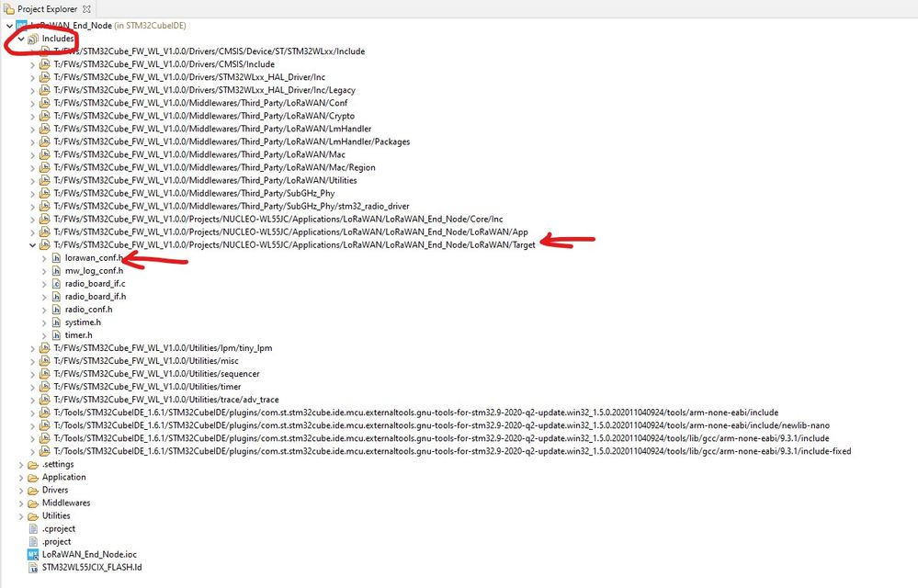Select the Utilities/timer include path

tap(148, 387)
